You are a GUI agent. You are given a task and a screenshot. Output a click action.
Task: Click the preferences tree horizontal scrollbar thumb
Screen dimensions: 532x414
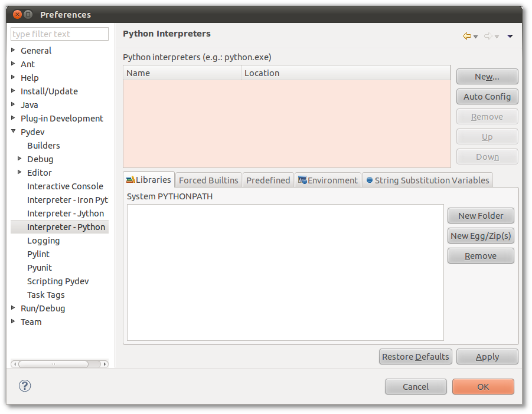tap(52, 364)
